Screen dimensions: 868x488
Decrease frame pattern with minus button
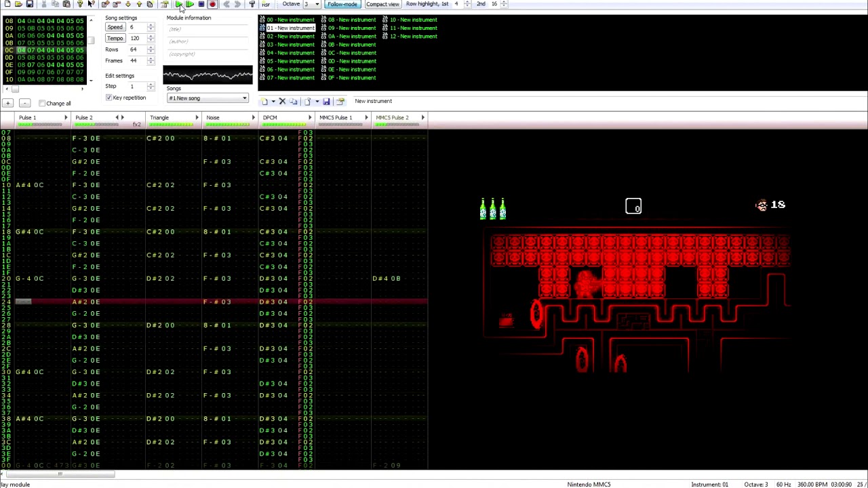pyautogui.click(x=24, y=103)
